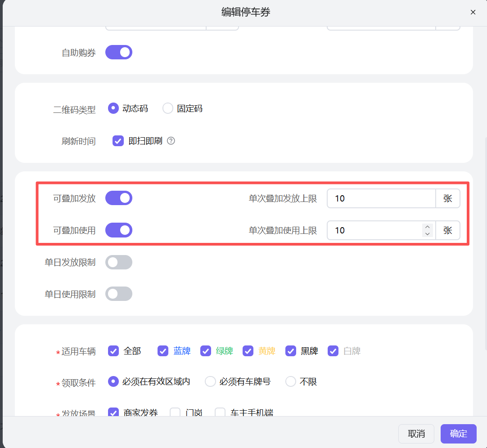487x448 pixels.
Task: Choose 不限 for 领取条件
Action: click(x=291, y=381)
